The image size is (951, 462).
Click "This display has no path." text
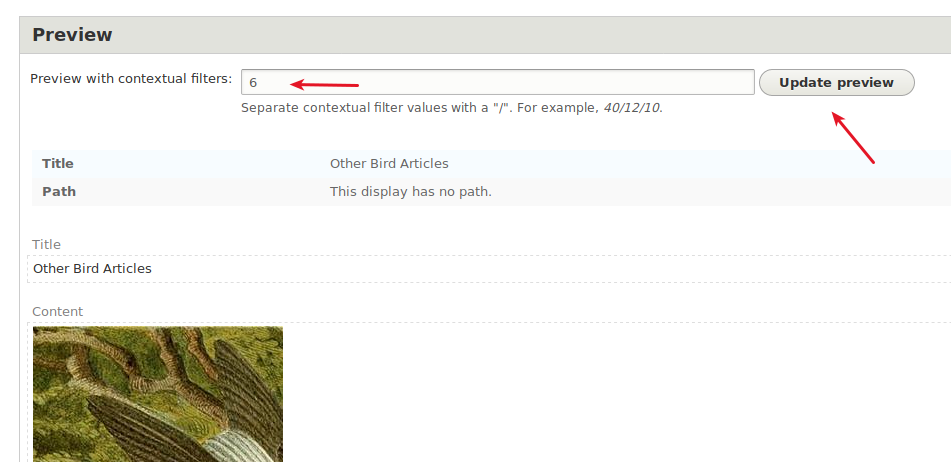coord(411,192)
